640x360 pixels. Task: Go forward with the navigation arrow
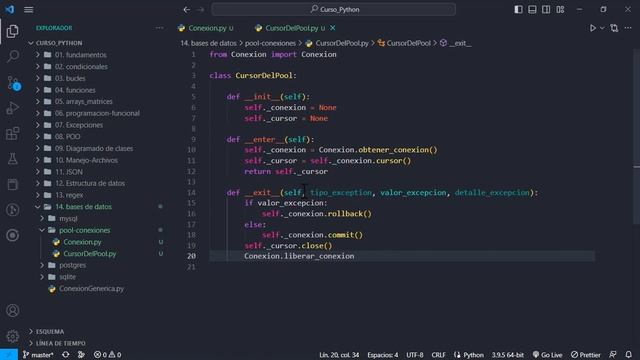point(200,9)
